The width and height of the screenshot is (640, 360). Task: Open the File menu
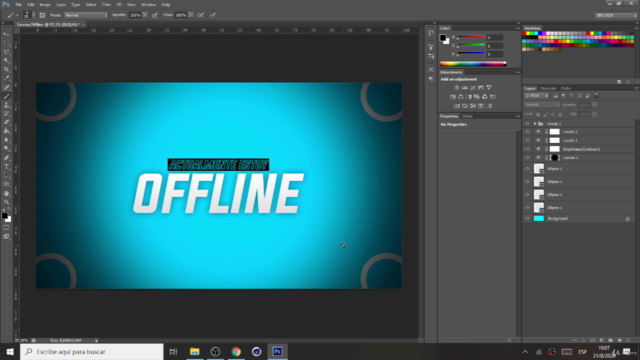coord(19,4)
